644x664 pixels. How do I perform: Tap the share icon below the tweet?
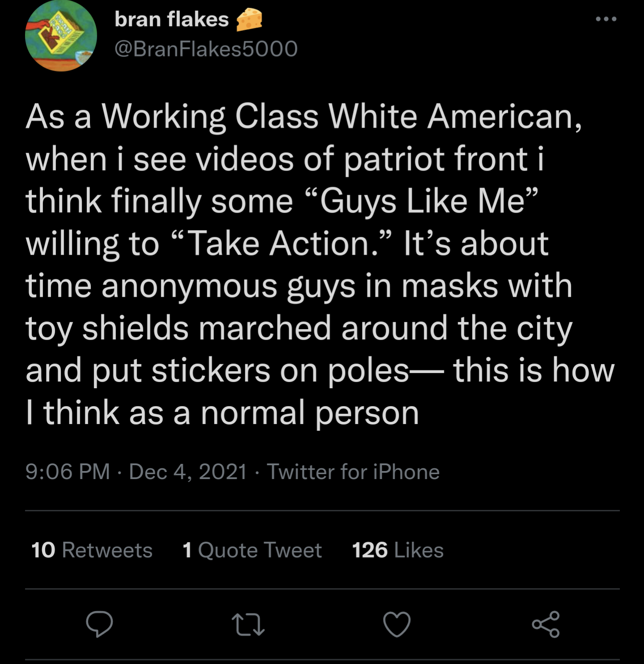tap(546, 624)
